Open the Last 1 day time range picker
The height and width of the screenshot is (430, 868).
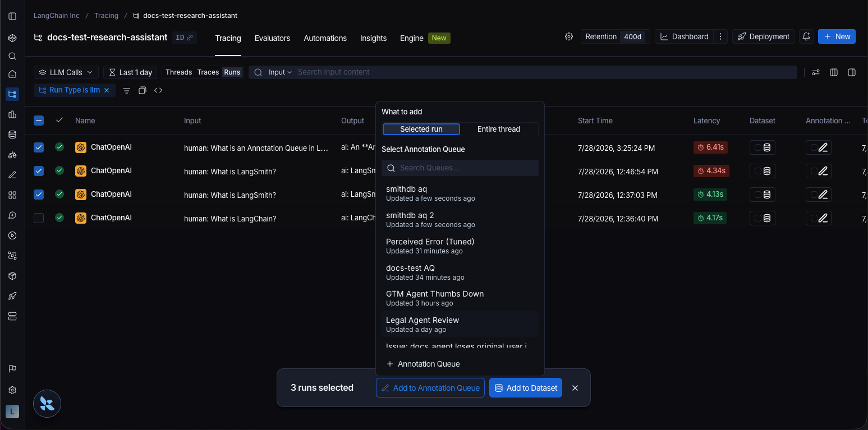[130, 72]
